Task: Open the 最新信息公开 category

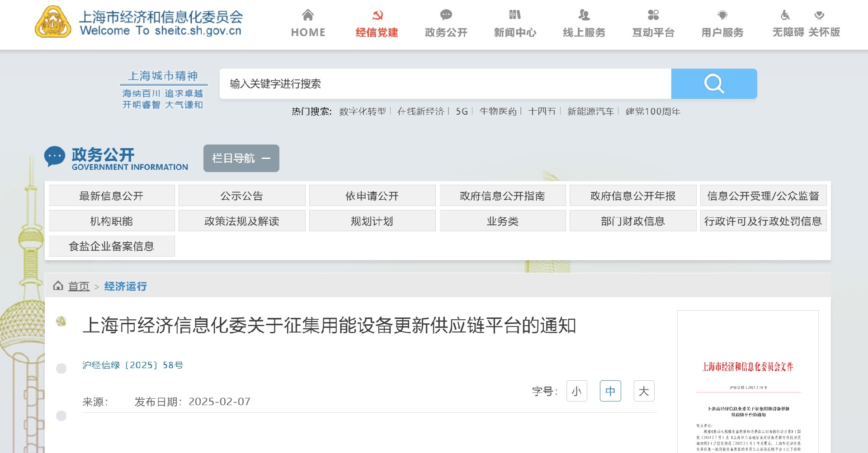Action: tap(111, 196)
